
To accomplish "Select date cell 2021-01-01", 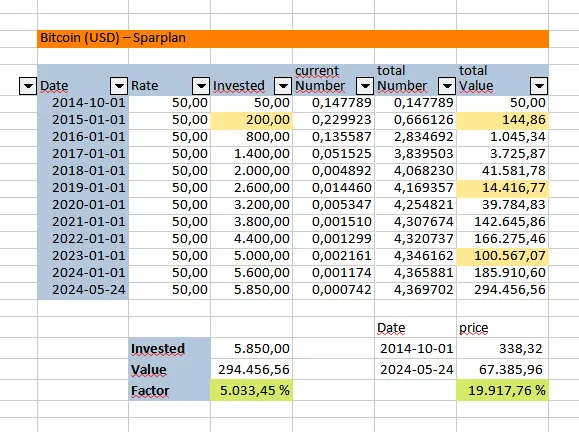I will pyautogui.click(x=83, y=222).
